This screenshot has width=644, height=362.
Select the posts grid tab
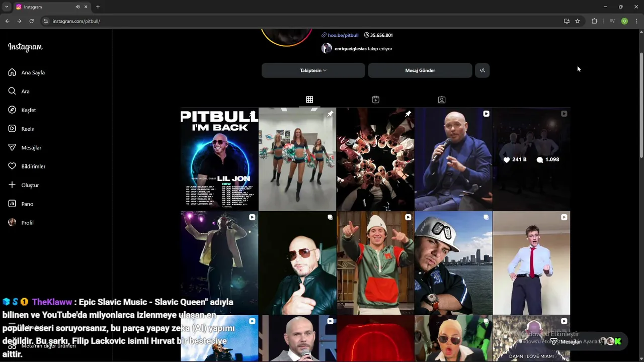pyautogui.click(x=309, y=100)
